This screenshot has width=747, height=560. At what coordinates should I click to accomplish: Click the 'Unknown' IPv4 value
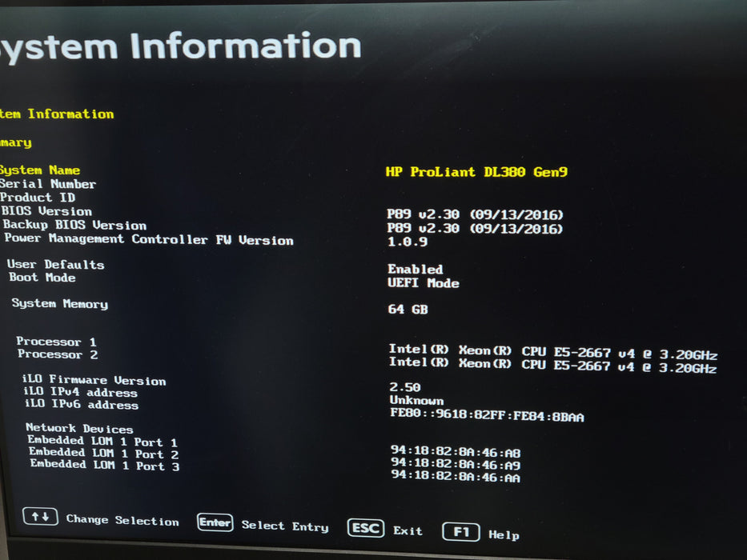(x=417, y=400)
